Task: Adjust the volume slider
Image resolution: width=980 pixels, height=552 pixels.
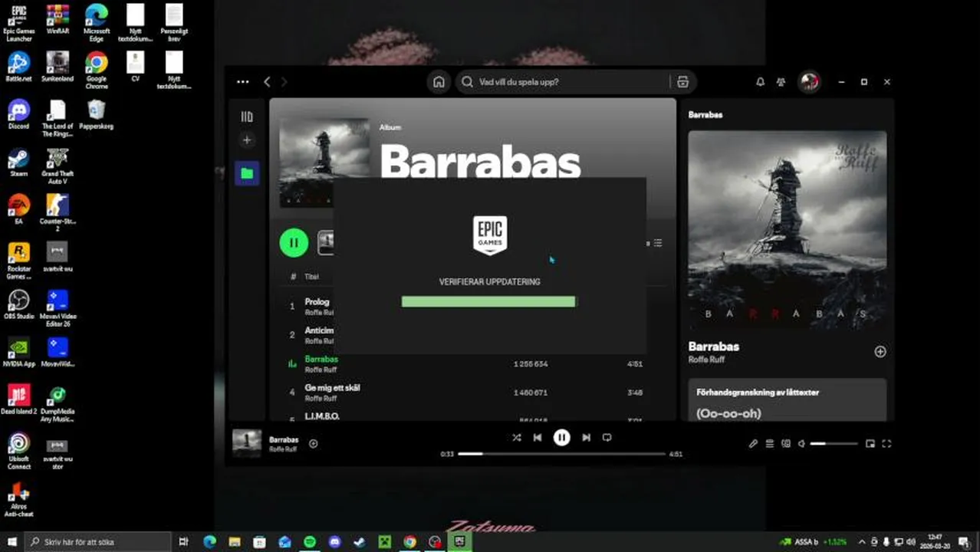Action: pos(834,443)
